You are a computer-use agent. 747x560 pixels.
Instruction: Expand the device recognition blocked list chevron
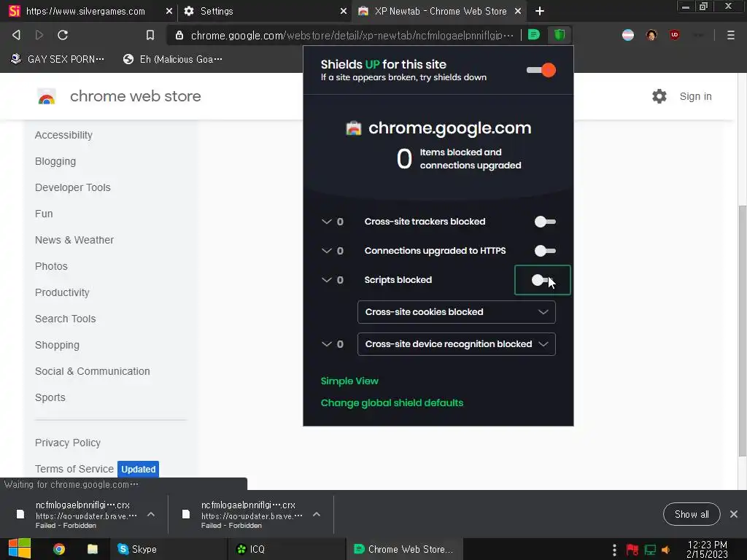326,344
